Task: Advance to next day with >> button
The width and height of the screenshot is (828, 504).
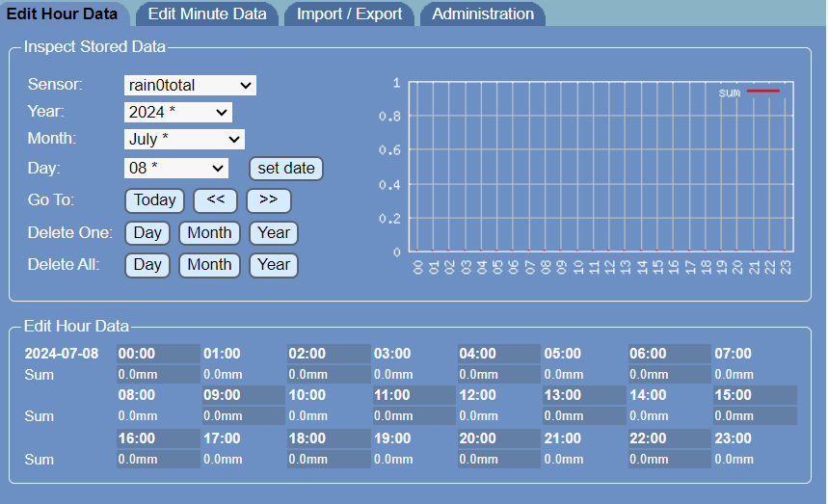Action: click(x=269, y=200)
